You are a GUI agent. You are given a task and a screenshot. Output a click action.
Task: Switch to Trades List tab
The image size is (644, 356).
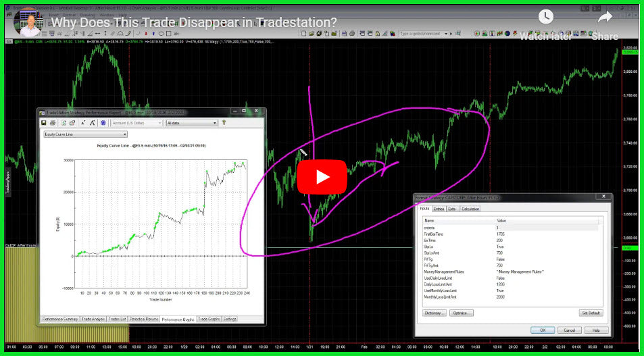tap(118, 319)
